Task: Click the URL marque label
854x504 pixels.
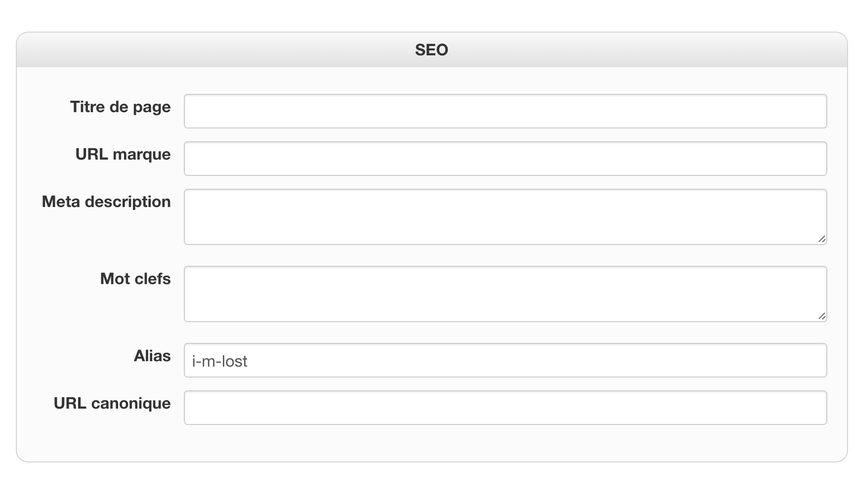Action: (123, 154)
